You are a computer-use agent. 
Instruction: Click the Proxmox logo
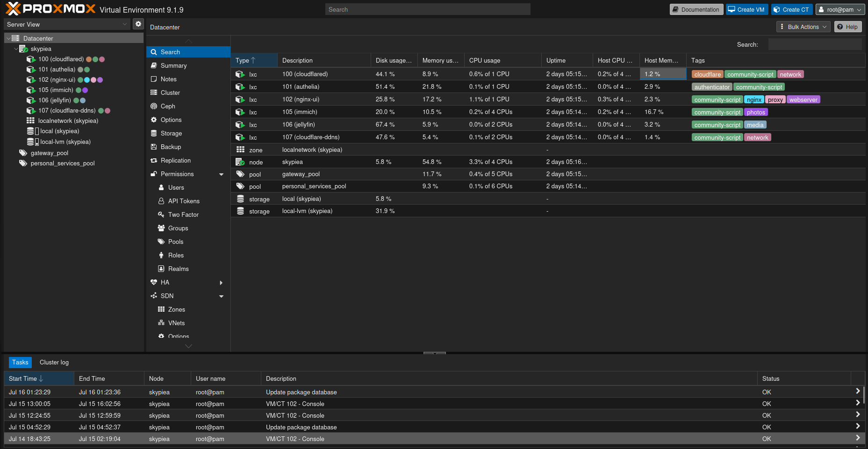pyautogui.click(x=50, y=9)
